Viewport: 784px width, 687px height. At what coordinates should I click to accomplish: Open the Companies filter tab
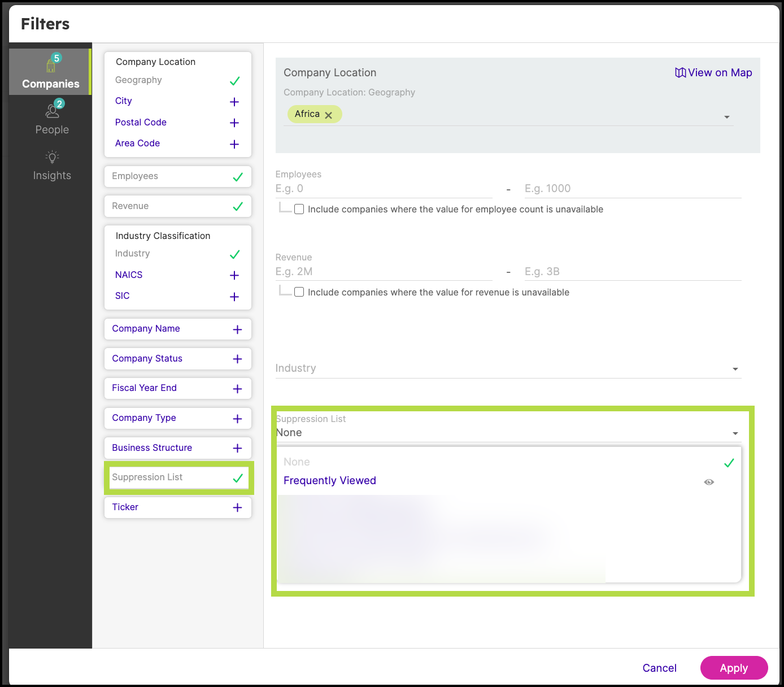(50, 72)
